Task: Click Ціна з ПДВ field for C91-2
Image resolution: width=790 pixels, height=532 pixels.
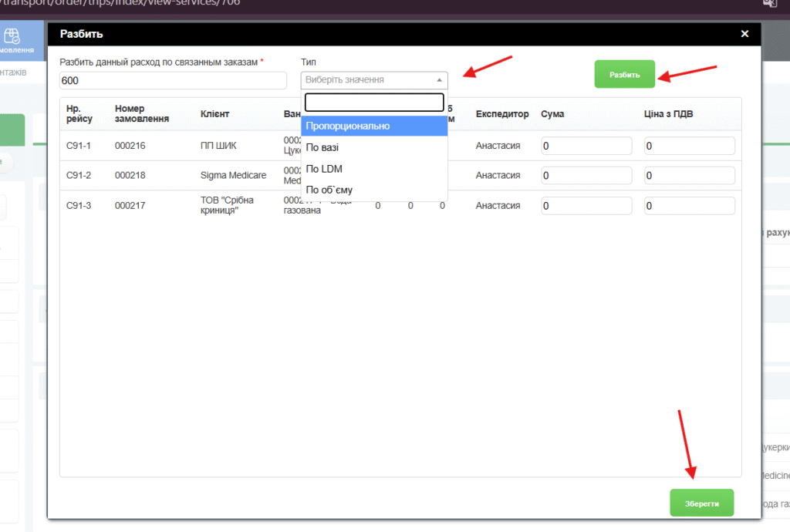Action: [x=689, y=176]
